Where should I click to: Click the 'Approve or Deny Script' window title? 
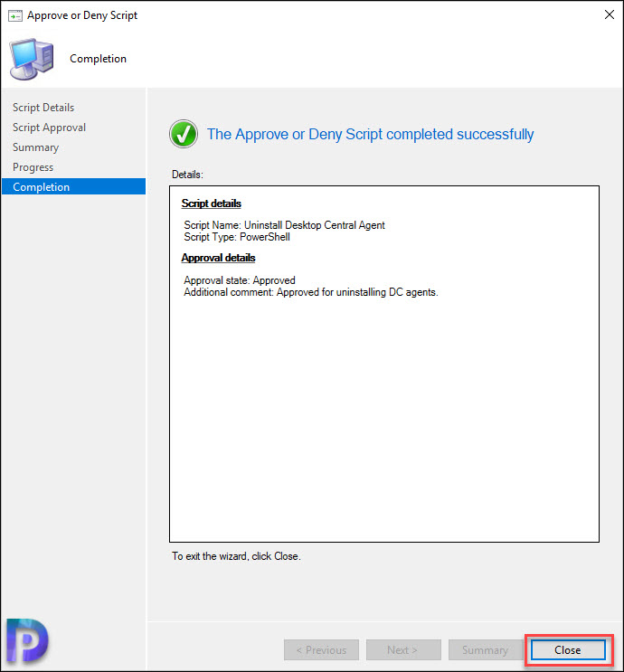coord(82,15)
